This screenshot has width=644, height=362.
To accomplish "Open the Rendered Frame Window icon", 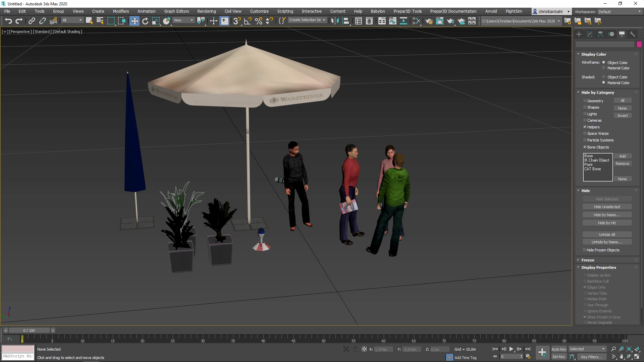I will click(x=439, y=21).
